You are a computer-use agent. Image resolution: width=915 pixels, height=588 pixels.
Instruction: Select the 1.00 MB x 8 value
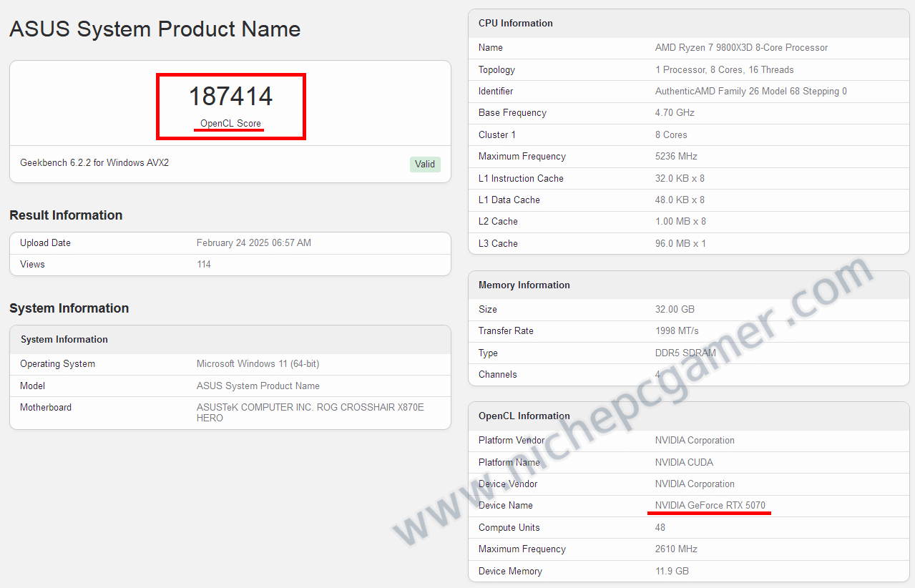click(x=680, y=221)
